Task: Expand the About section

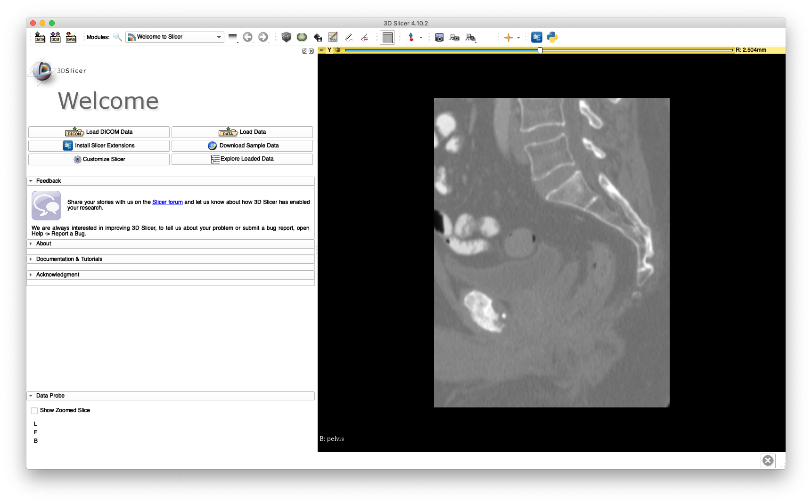Action: tap(171, 244)
